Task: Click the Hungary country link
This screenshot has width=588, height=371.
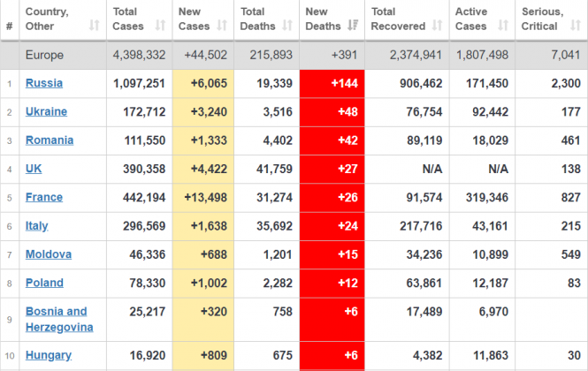Action: coord(48,355)
